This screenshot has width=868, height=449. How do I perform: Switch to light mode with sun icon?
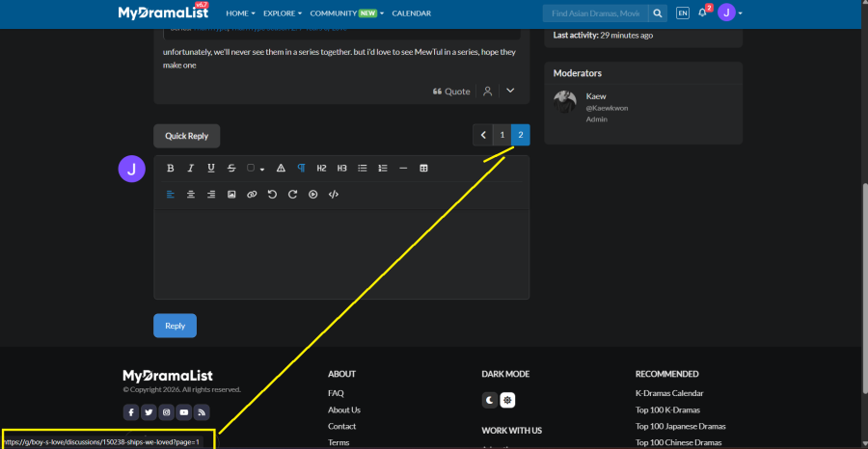click(x=507, y=400)
